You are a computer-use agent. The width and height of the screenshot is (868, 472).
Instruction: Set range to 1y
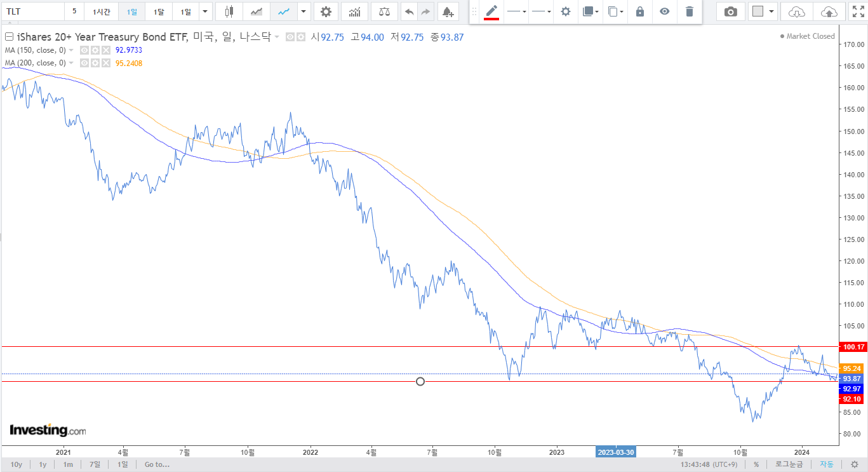pyautogui.click(x=43, y=464)
